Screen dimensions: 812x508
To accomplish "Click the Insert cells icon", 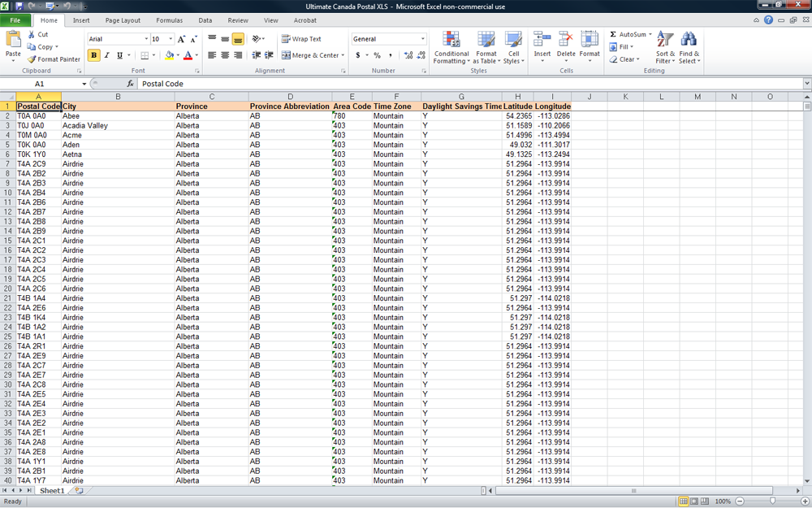I will click(x=542, y=39).
